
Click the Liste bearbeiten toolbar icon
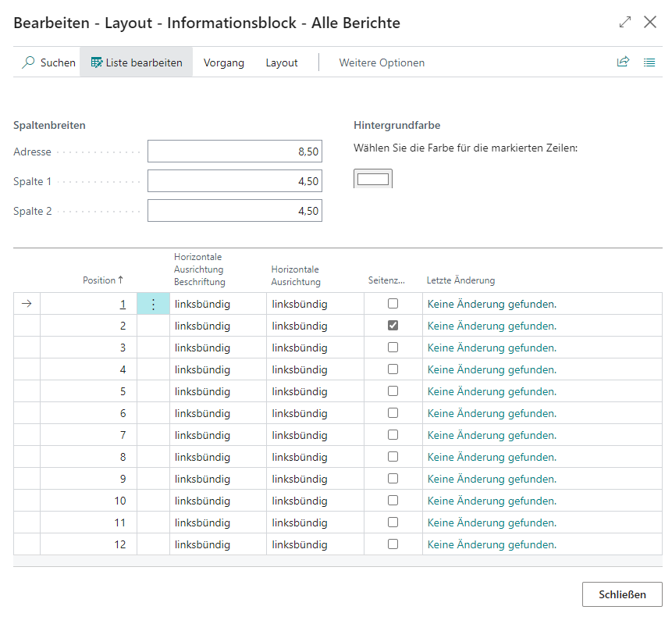tap(97, 62)
